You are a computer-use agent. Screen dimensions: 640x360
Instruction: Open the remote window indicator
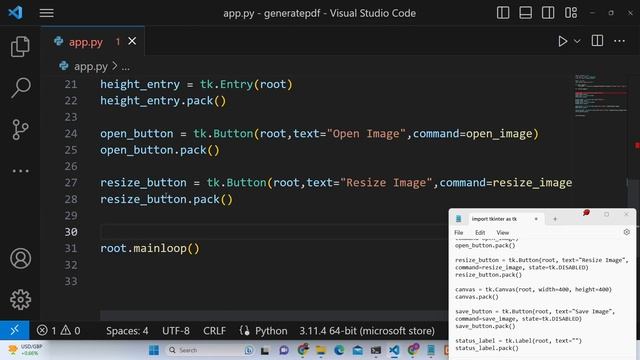pyautogui.click(x=14, y=330)
